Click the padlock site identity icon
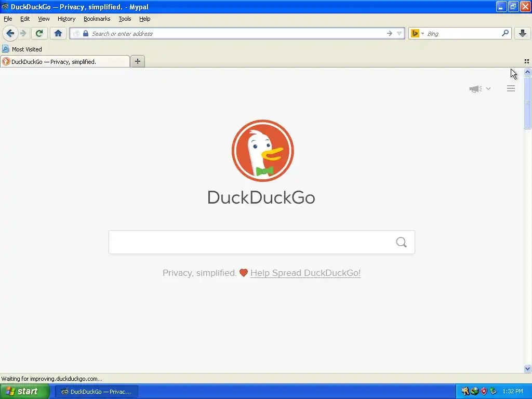Viewport: 532px width, 399px height. pyautogui.click(x=86, y=33)
